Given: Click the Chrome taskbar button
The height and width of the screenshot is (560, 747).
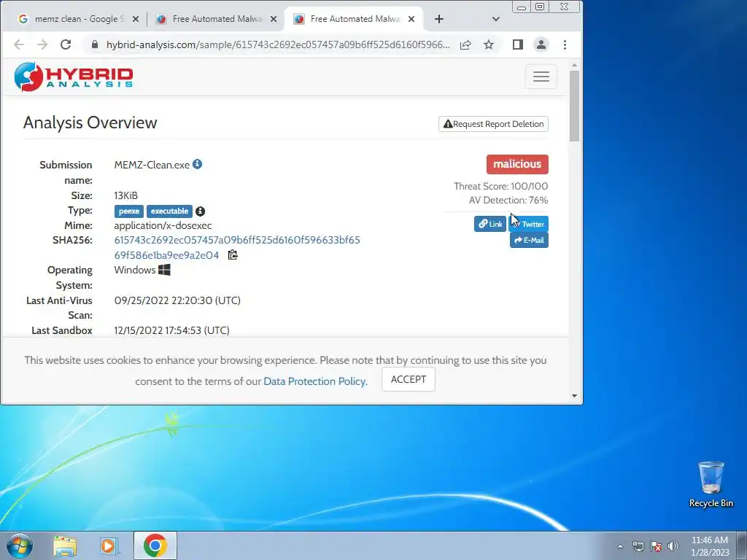Looking at the screenshot, I should (155, 545).
